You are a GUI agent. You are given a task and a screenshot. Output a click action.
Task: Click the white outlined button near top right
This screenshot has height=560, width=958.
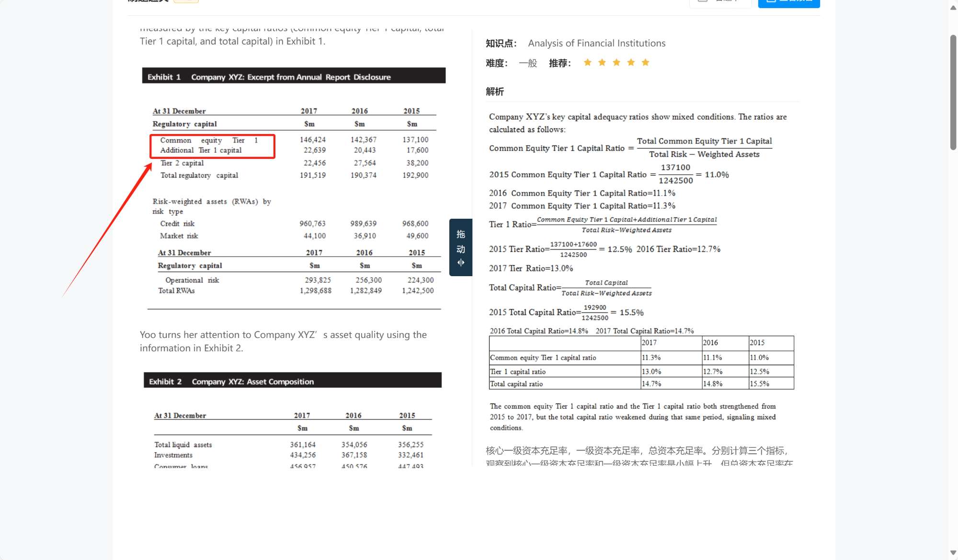point(720,2)
